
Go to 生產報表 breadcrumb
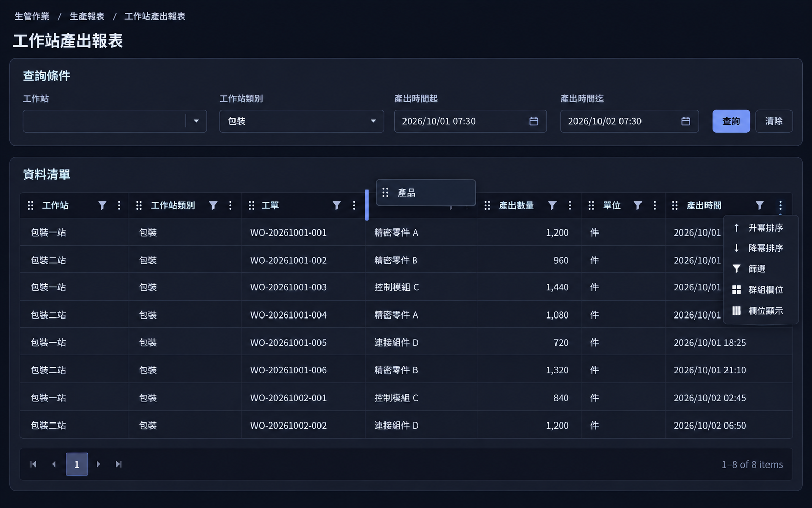(x=87, y=16)
